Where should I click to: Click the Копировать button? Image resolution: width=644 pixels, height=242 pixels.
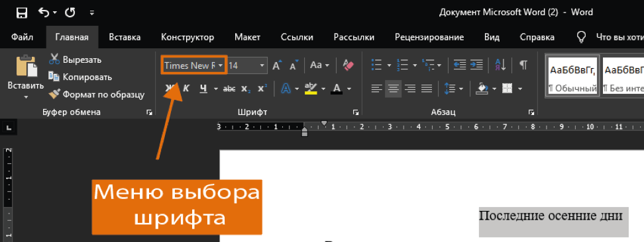click(x=80, y=77)
